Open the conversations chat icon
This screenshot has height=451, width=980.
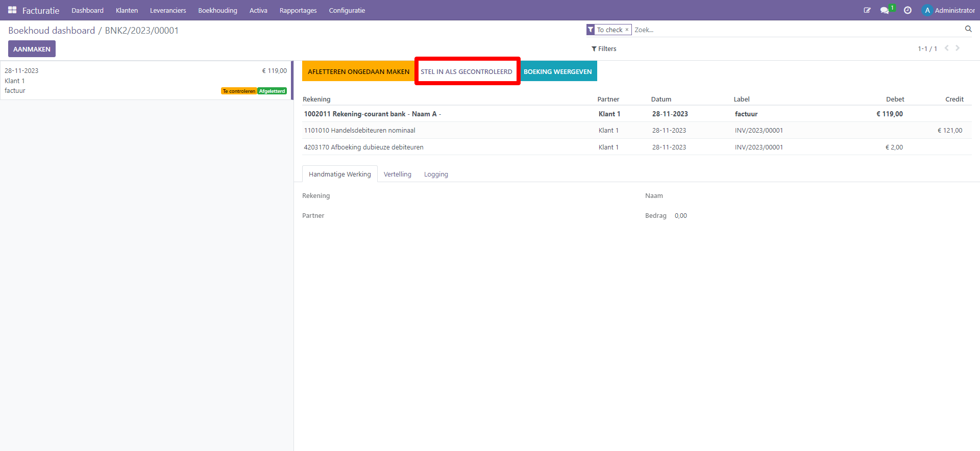click(x=885, y=10)
